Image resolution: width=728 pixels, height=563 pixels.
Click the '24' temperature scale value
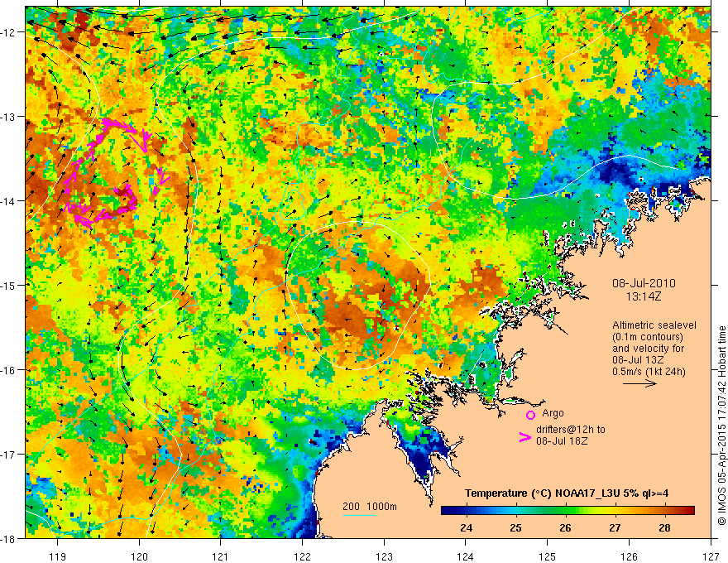coord(466,527)
